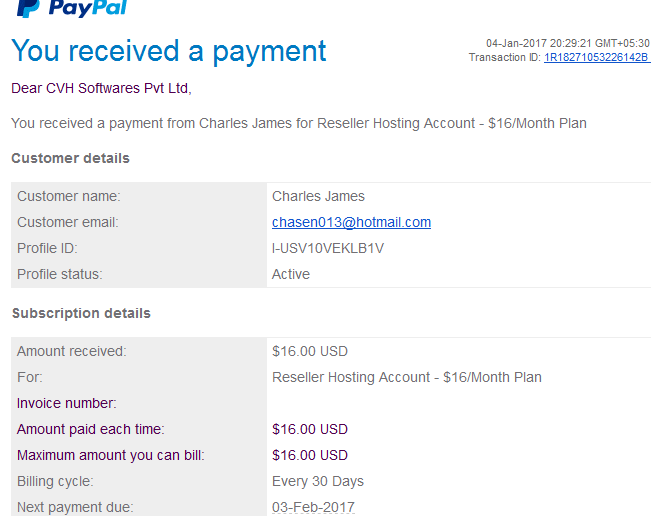
Task: Click the greeting Dear CVH Softwares Pvt Ltd
Action: (x=101, y=88)
